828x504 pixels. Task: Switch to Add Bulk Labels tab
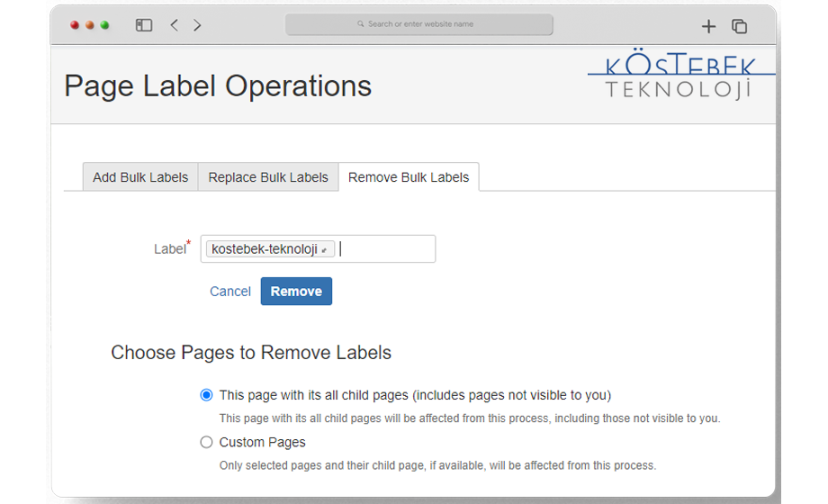pos(140,177)
